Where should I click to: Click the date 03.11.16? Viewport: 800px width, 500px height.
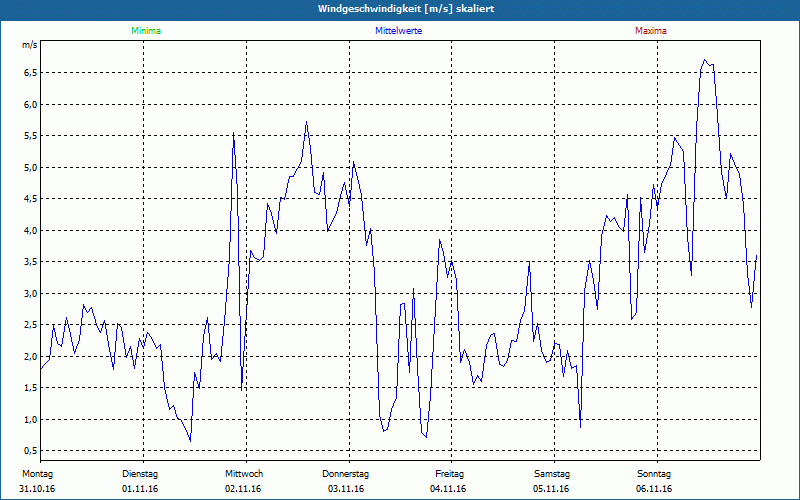point(346,489)
